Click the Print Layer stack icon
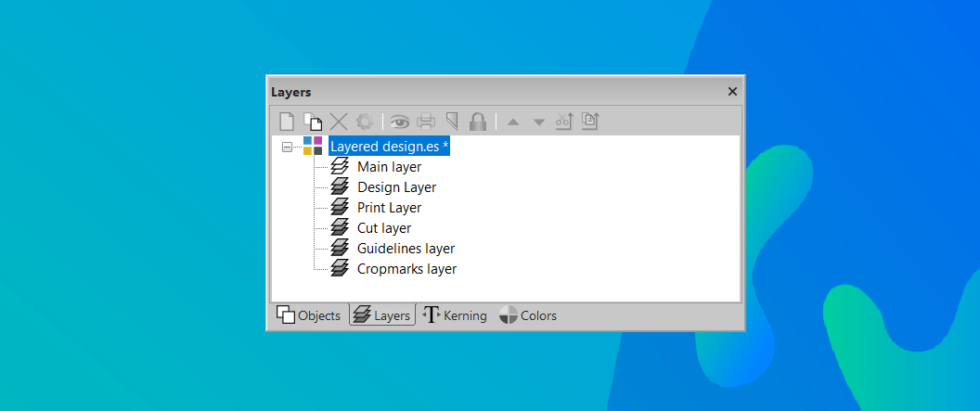The image size is (980, 411). (x=340, y=206)
